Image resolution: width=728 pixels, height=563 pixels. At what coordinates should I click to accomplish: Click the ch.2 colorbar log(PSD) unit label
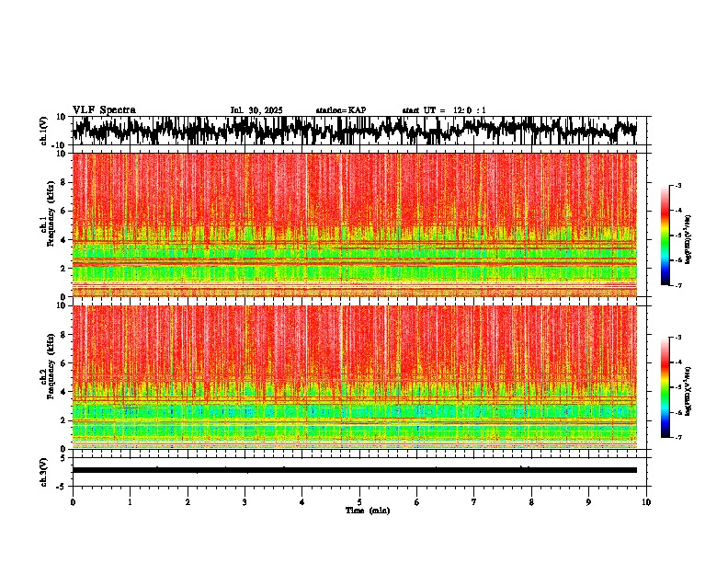click(x=688, y=391)
